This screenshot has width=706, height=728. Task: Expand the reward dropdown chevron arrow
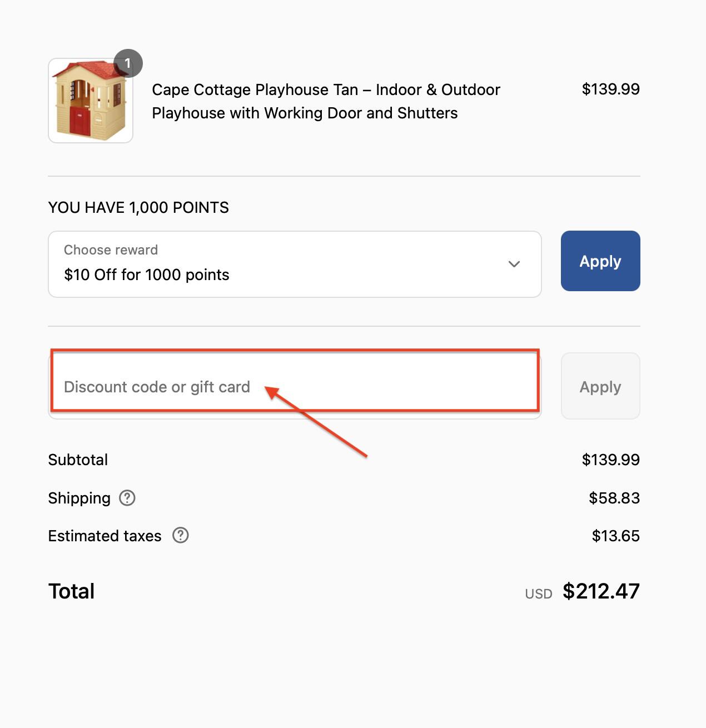coord(514,264)
